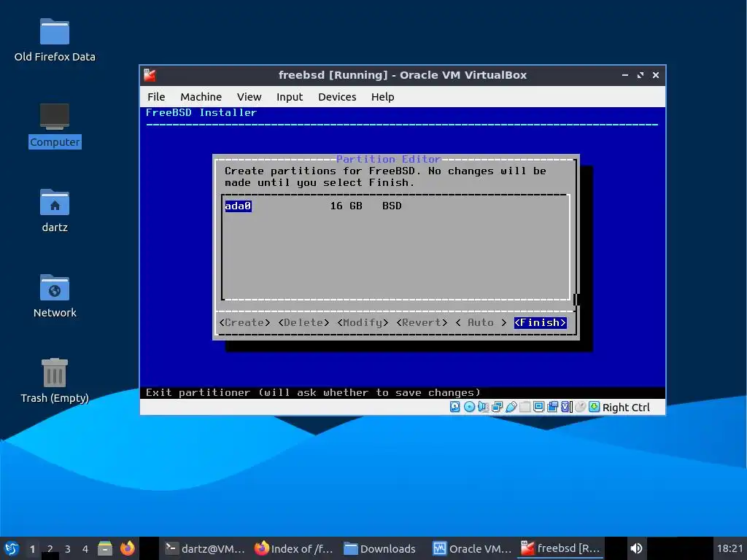The height and width of the screenshot is (560, 747).
Task: Switch to workspace 3 in pager
Action: tap(68, 548)
